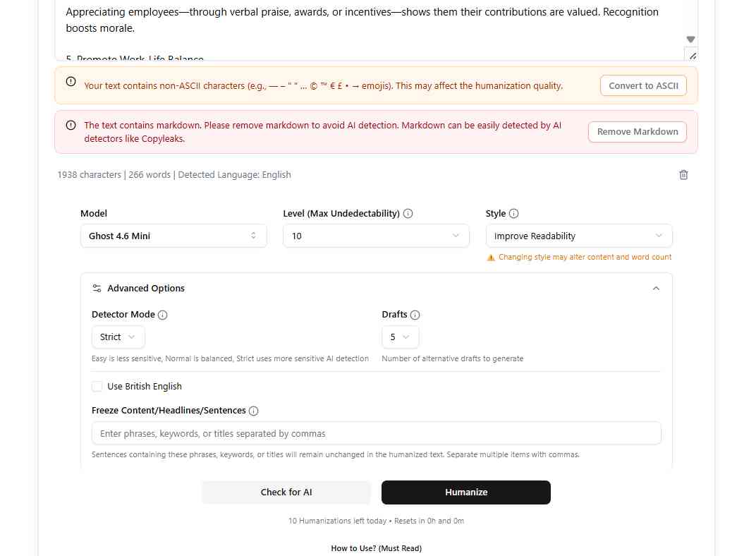Click the black Humanize button
Viewport: 756px width, 556px height.
465,492
